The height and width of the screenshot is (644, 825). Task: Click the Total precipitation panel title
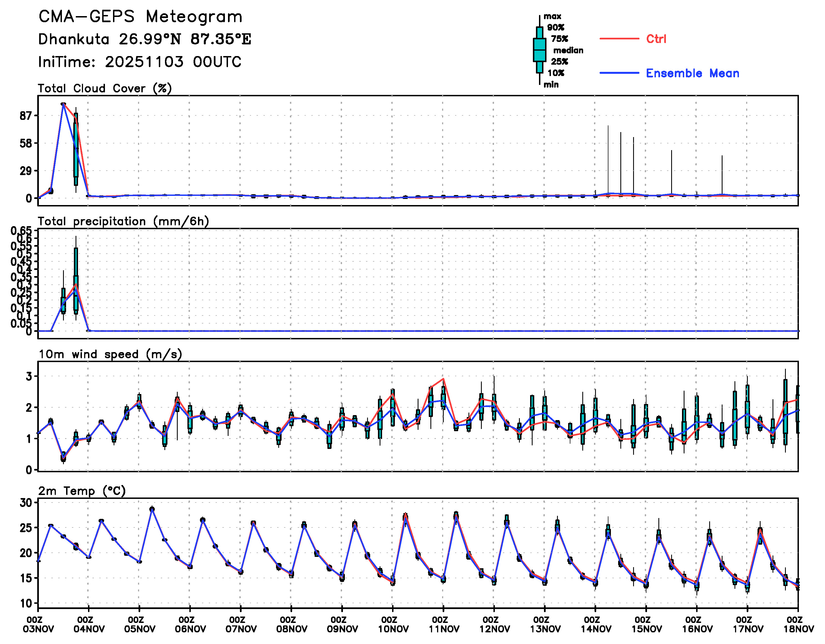[123, 221]
